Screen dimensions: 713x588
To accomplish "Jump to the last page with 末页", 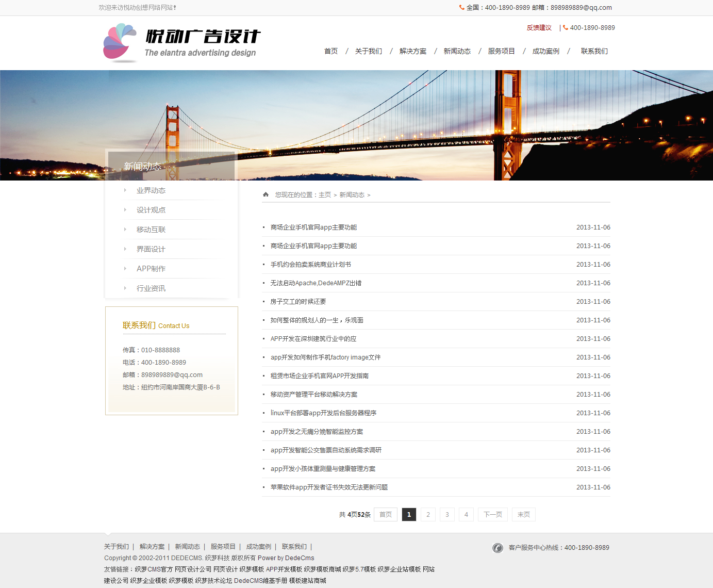I will [x=523, y=515].
